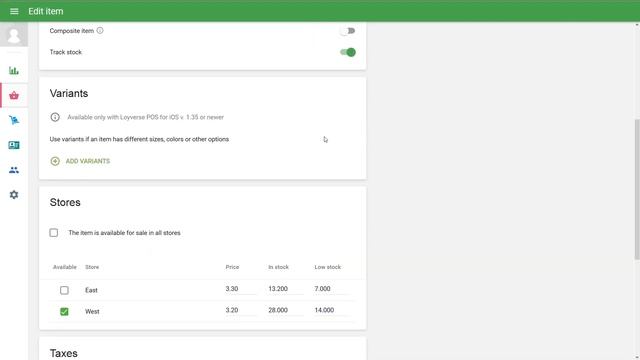This screenshot has width=640, height=360.
Task: Check item available in all stores
Action: pyautogui.click(x=54, y=233)
